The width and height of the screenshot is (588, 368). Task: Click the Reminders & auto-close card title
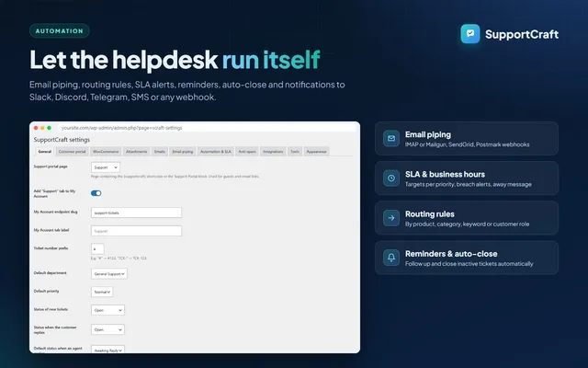point(451,254)
